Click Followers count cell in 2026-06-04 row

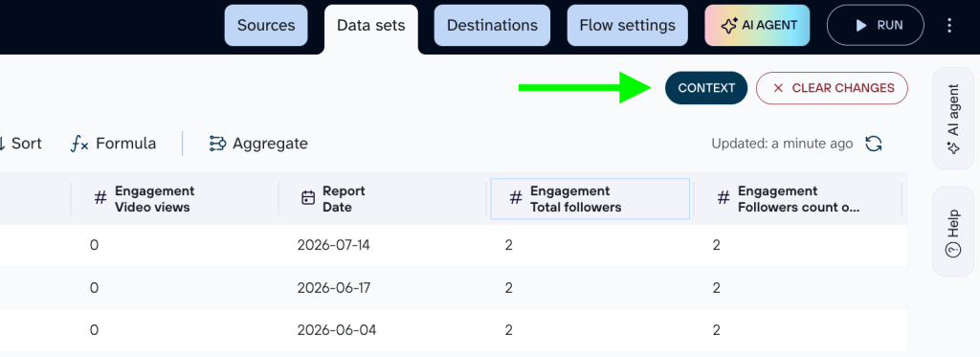click(797, 329)
